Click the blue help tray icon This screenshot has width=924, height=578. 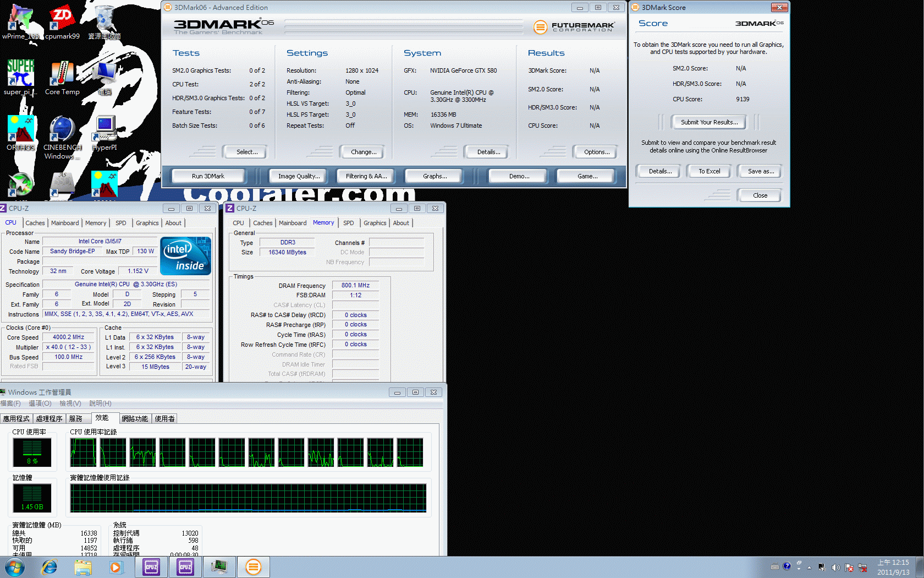(x=787, y=566)
